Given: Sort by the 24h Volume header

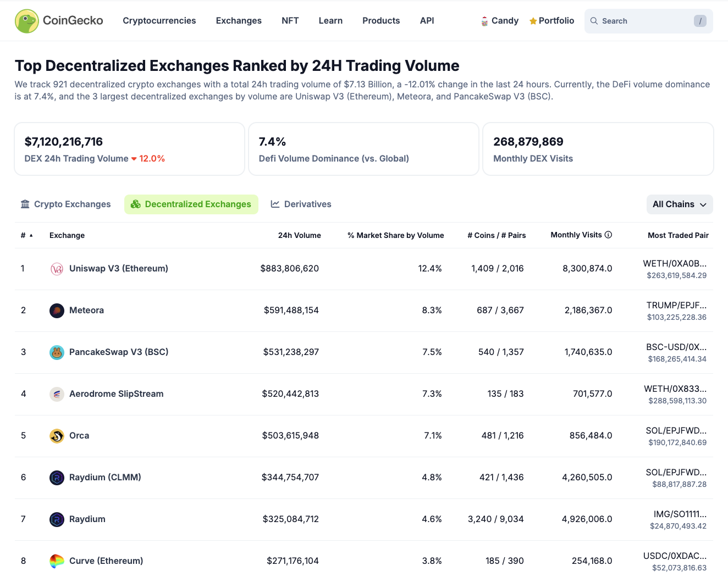Looking at the screenshot, I should pos(300,235).
